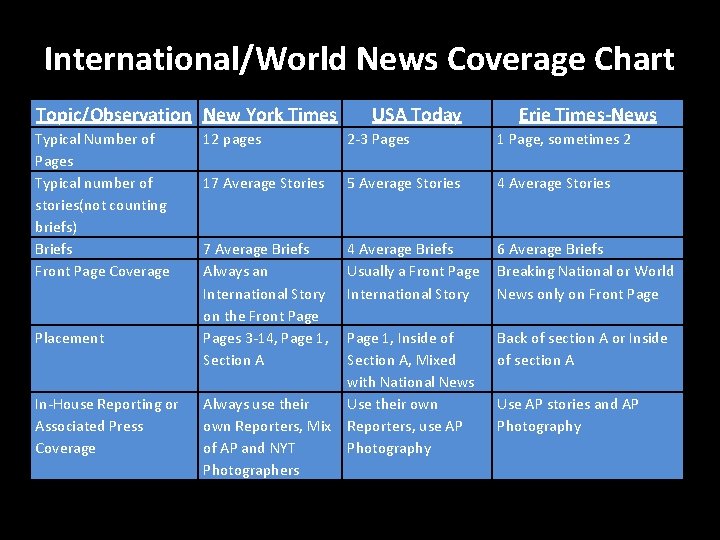Click 'Usually a Front Page International Story' cell
720x540 pixels.
pos(417,292)
